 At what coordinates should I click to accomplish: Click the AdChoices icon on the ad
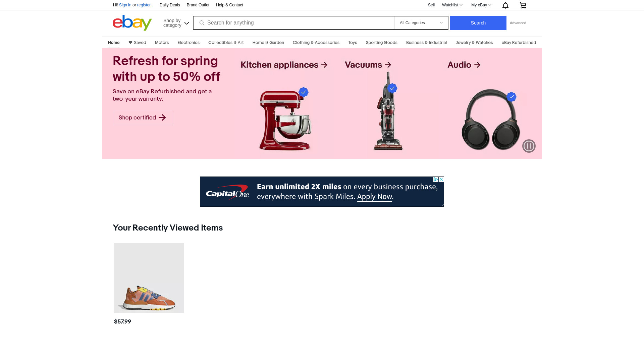(x=436, y=180)
